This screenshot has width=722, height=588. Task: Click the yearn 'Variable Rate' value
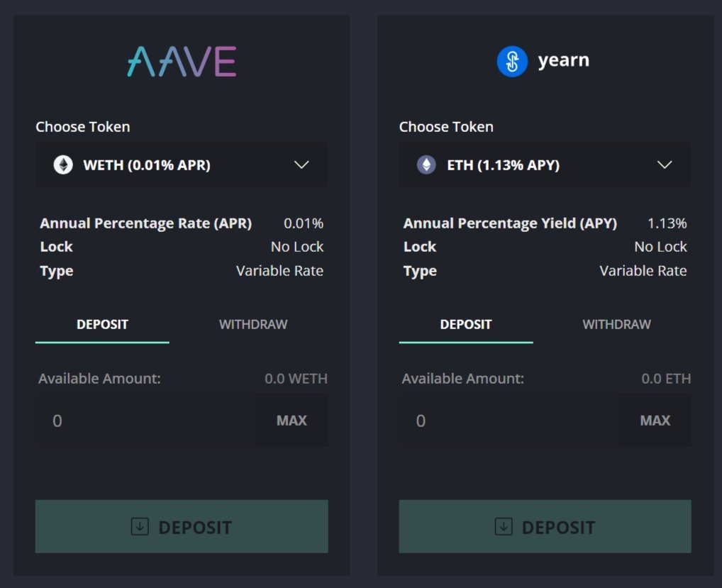click(643, 271)
